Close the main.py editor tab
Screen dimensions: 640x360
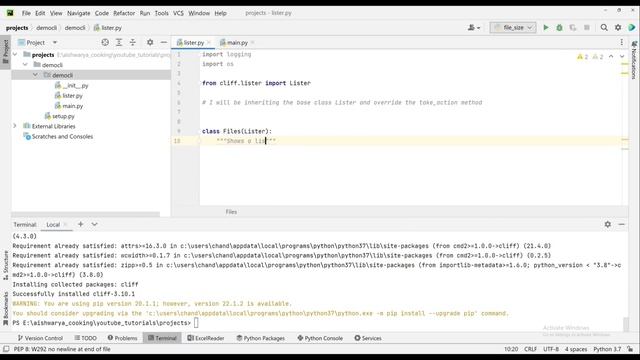(252, 42)
